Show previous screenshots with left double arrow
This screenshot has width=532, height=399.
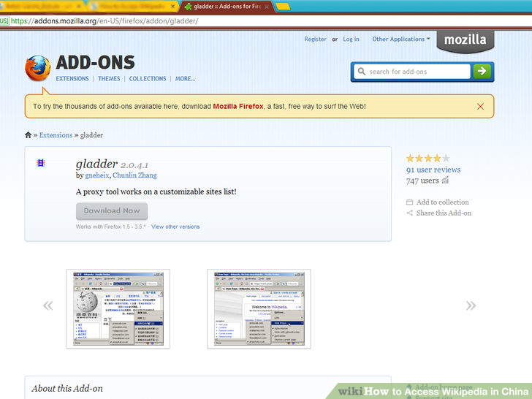[x=47, y=305]
